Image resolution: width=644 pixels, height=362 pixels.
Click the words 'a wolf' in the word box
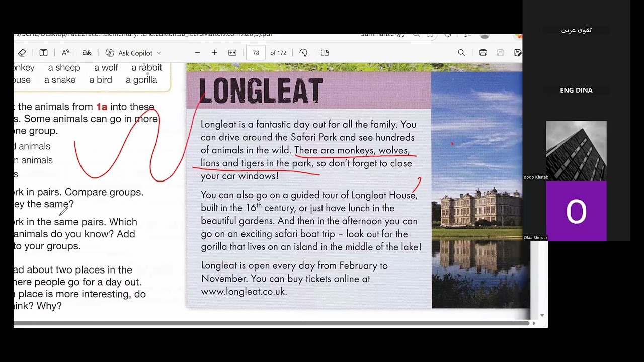(x=106, y=67)
